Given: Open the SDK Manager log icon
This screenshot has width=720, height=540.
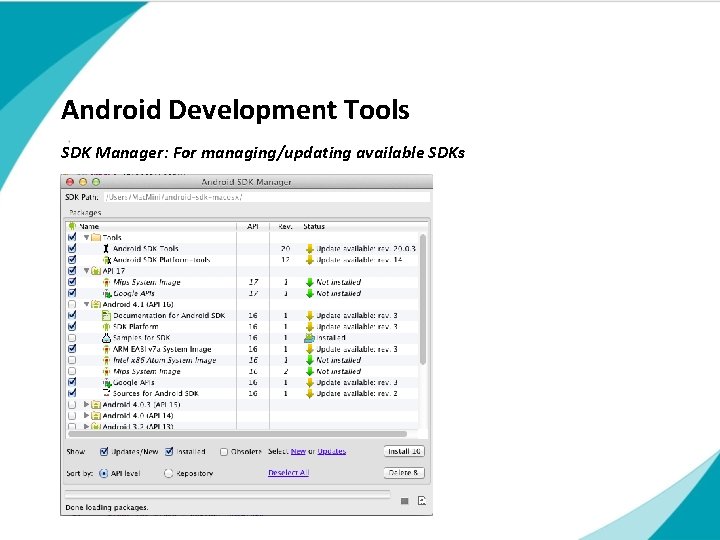Looking at the screenshot, I should tap(422, 501).
